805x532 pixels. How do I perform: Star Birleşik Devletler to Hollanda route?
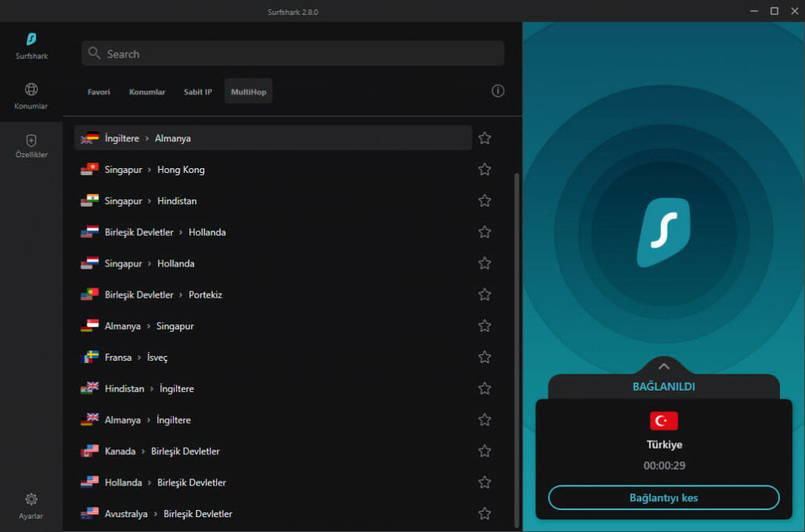[x=484, y=232]
